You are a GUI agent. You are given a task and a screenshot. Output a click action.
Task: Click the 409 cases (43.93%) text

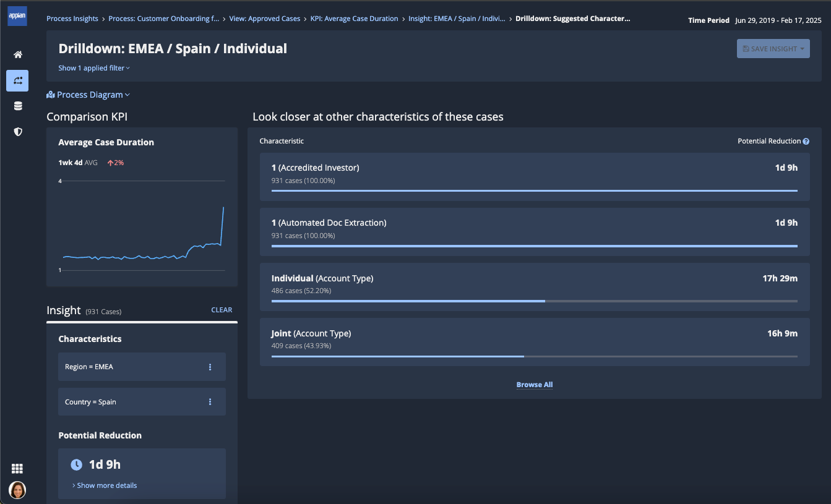[301, 346]
